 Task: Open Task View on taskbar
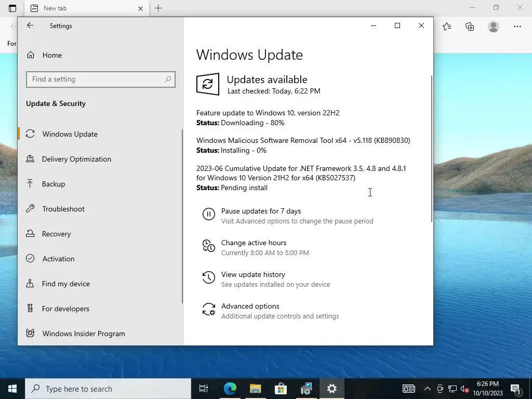(x=204, y=389)
